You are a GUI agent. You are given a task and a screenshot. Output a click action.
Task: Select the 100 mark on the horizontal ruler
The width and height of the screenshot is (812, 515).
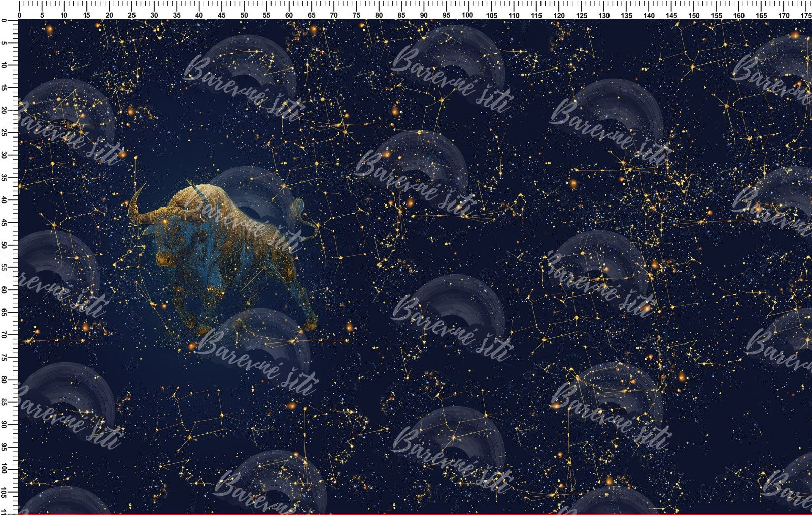pos(468,15)
